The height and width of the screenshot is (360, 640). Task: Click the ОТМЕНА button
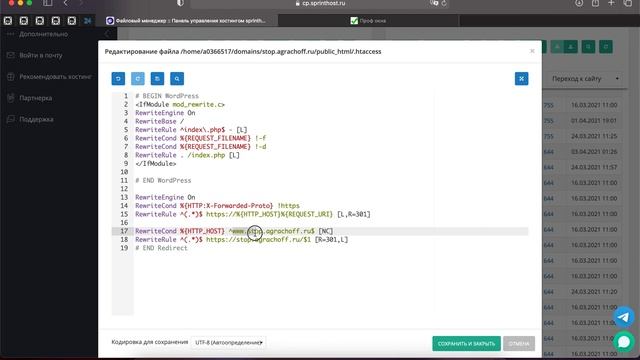point(519,344)
